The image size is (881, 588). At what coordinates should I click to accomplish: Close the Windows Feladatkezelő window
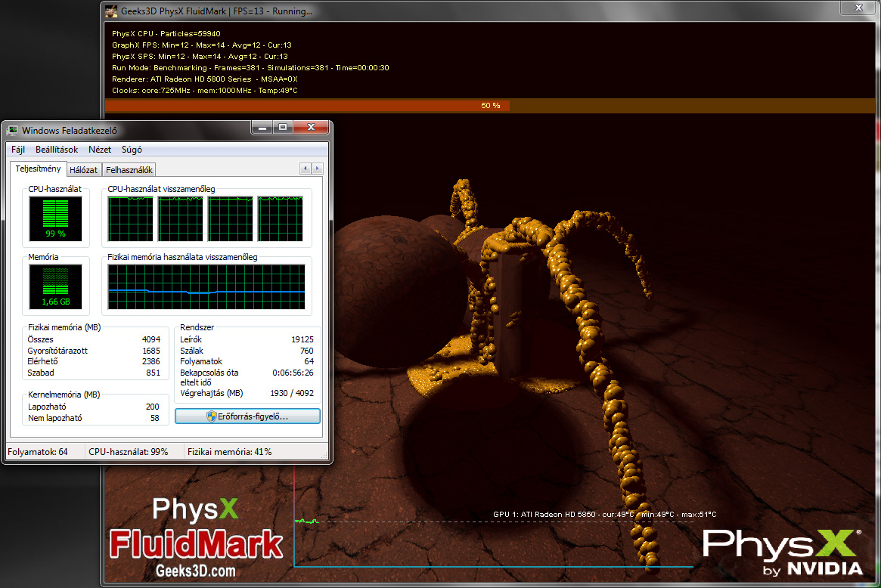point(311,128)
